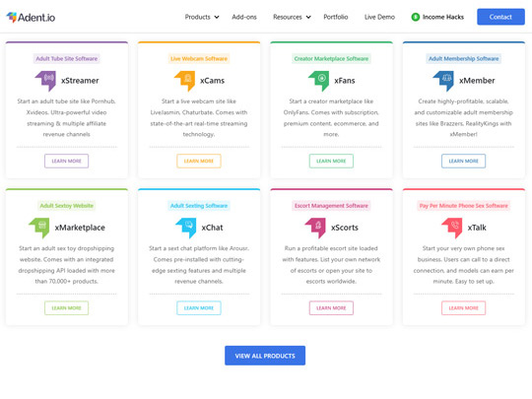Click Learn More under xChat

pyautogui.click(x=199, y=308)
